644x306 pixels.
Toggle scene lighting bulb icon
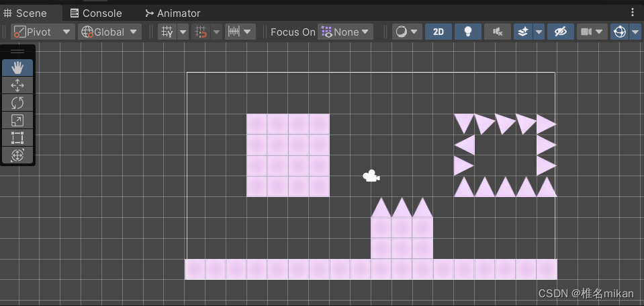click(x=468, y=32)
